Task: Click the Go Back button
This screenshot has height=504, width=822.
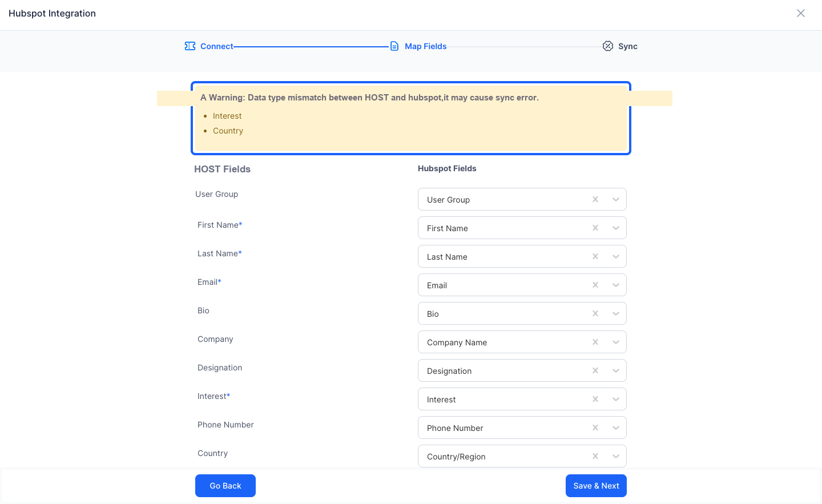Action: (225, 486)
